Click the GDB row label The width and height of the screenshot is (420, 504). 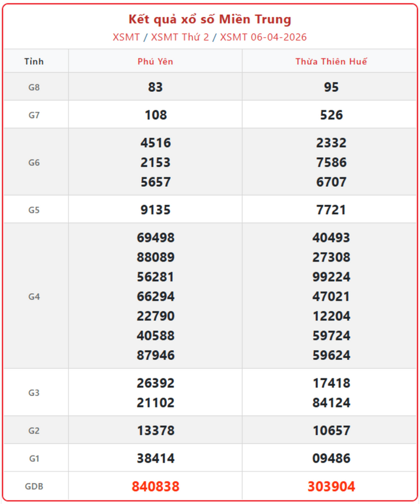34,486
